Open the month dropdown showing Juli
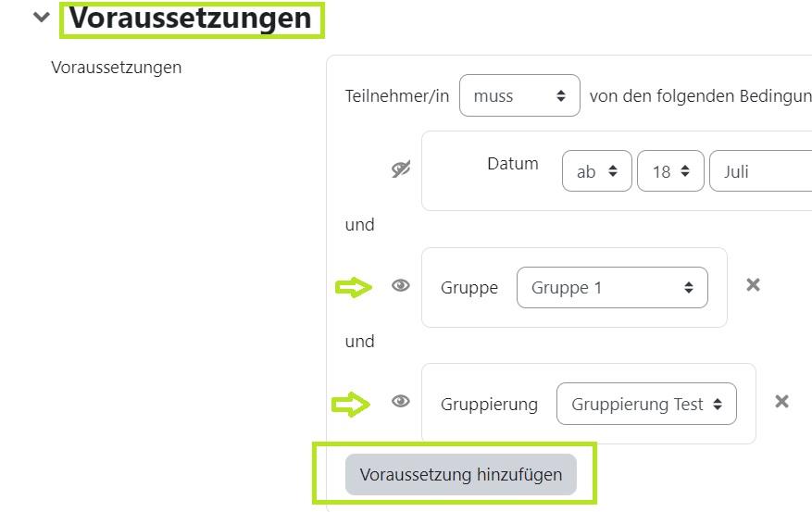 point(759,171)
